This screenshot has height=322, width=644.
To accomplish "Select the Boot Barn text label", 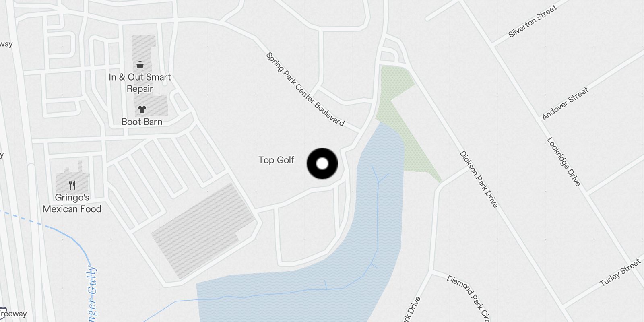I will click(142, 122).
